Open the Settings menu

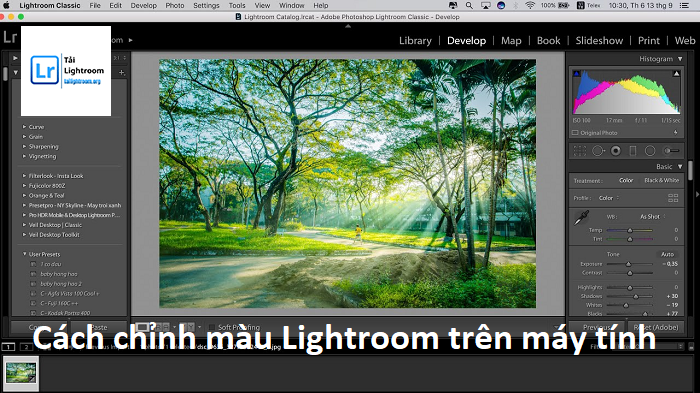tap(206, 5)
